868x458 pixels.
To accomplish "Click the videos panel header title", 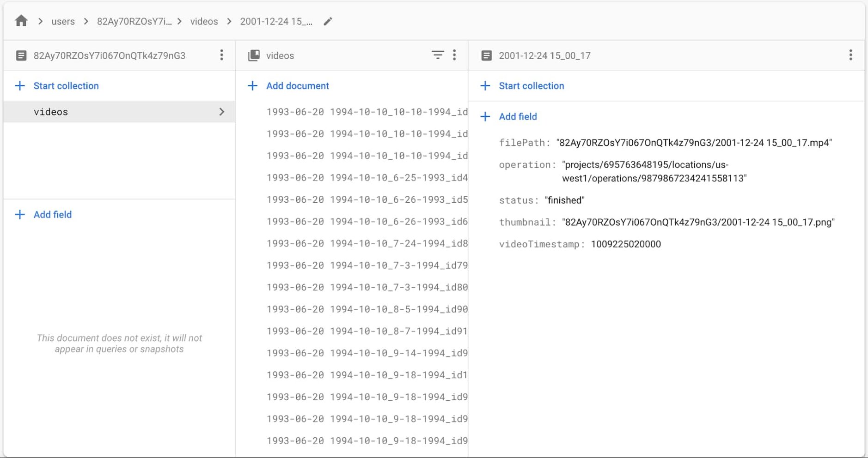I will 280,55.
